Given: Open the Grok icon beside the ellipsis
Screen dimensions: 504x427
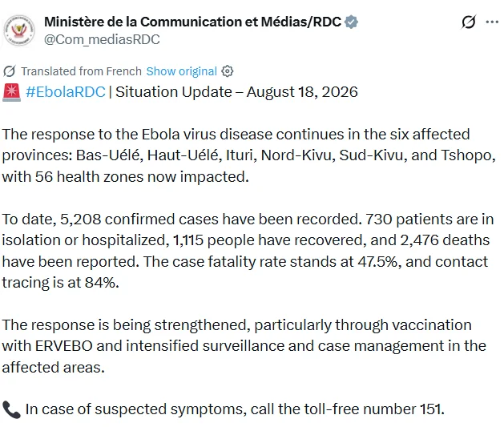Looking at the screenshot, I should point(468,22).
